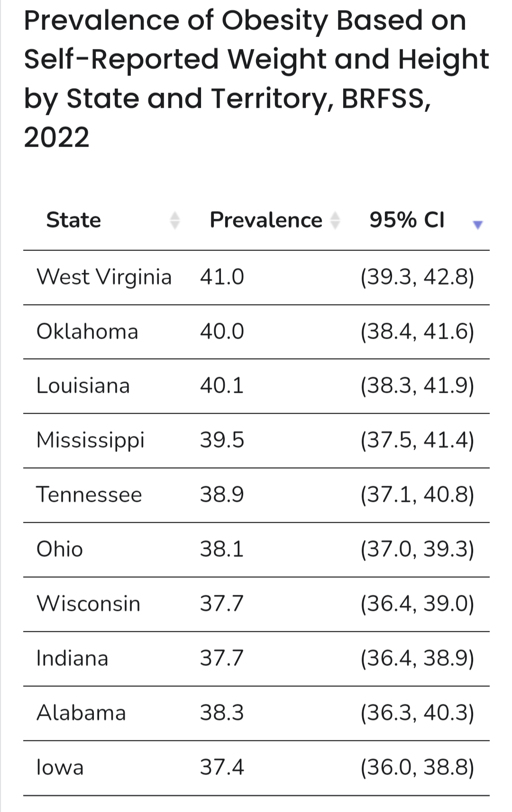Sort by the Prevalence column label
This screenshot has height=812, width=512.
point(265,220)
